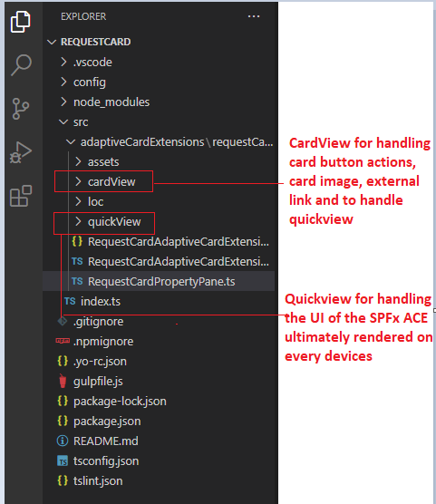This screenshot has height=504, width=436.
Task: Select the cardView folder name
Action: click(x=111, y=182)
